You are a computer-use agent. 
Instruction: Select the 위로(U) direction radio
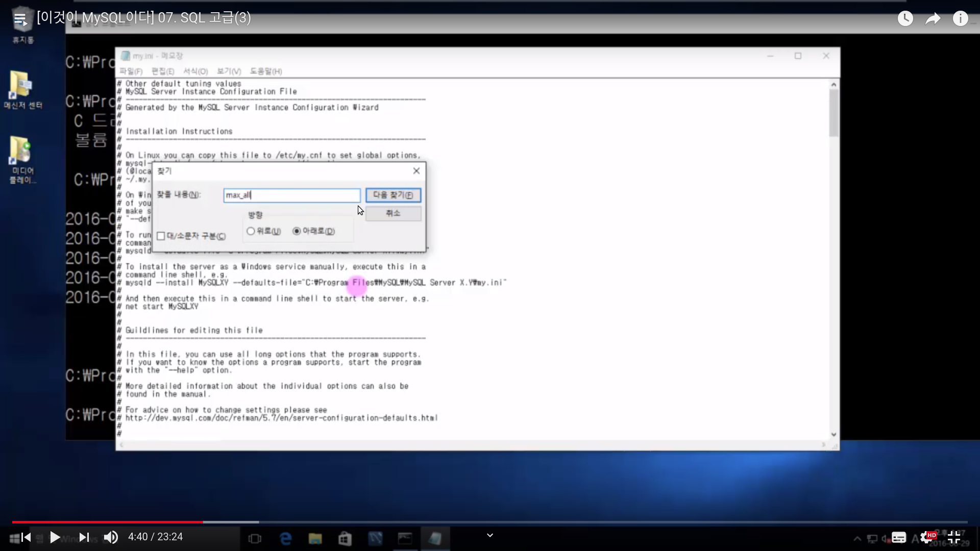pos(263,231)
